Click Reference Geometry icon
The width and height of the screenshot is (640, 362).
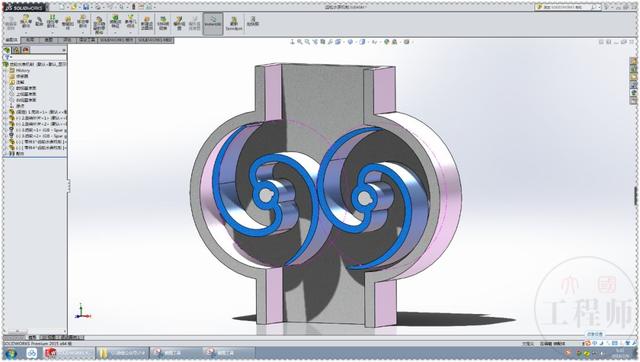[x=131, y=22]
